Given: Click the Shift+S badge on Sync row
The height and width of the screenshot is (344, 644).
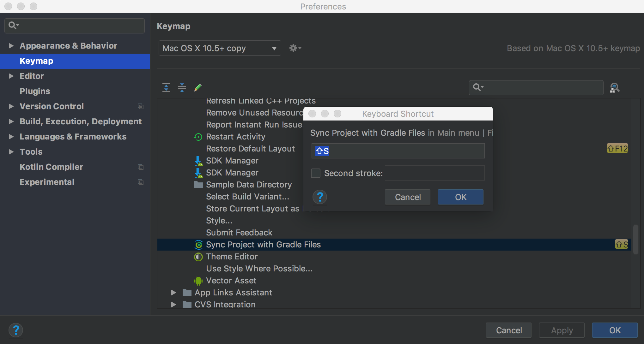Looking at the screenshot, I should [622, 244].
